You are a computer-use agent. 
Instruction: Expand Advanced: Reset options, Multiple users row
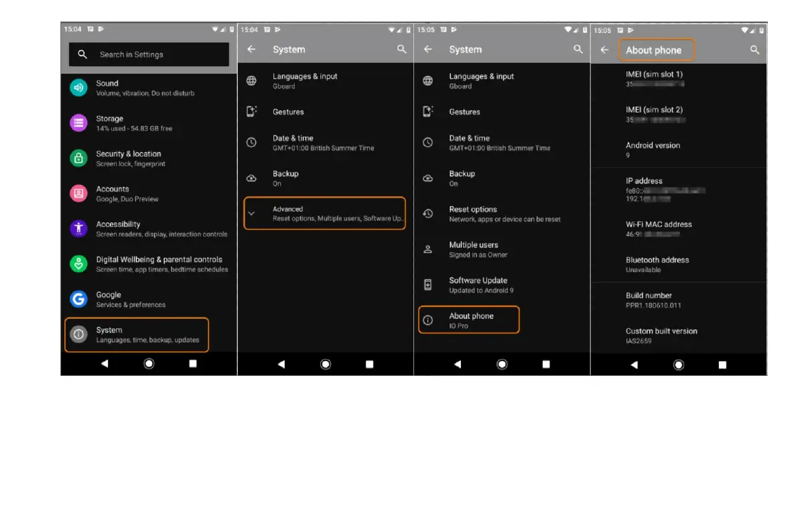pos(335,214)
